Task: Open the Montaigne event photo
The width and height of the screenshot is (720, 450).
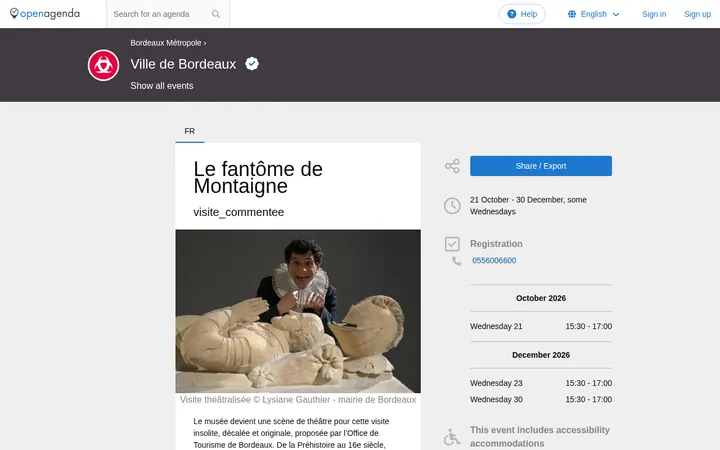Action: 298,311
